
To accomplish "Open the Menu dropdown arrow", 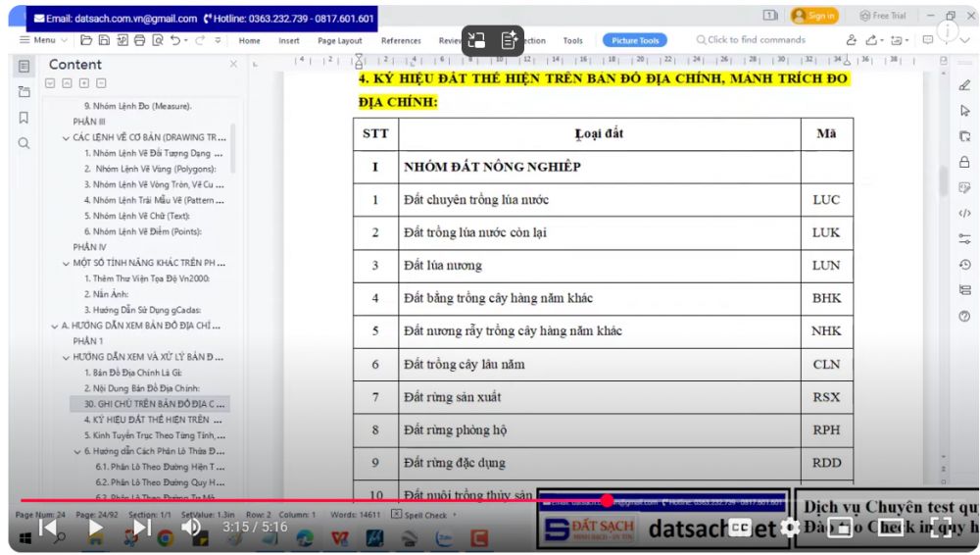I will 64,40.
